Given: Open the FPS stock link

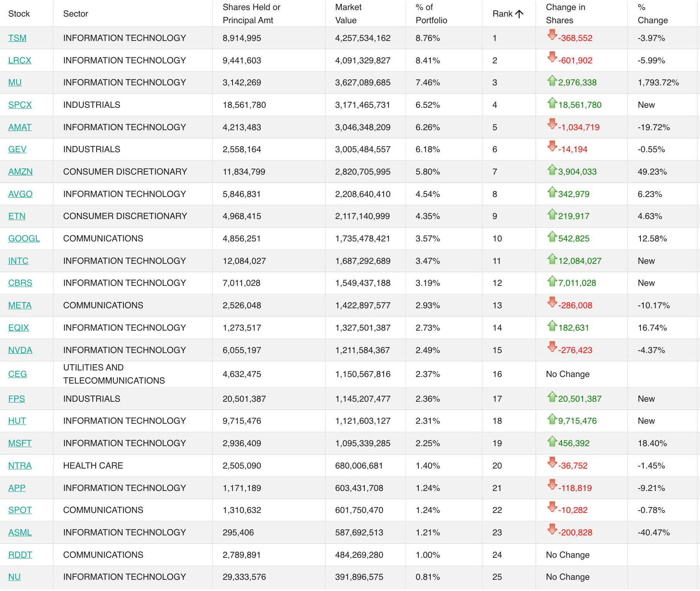Looking at the screenshot, I should pos(17,399).
